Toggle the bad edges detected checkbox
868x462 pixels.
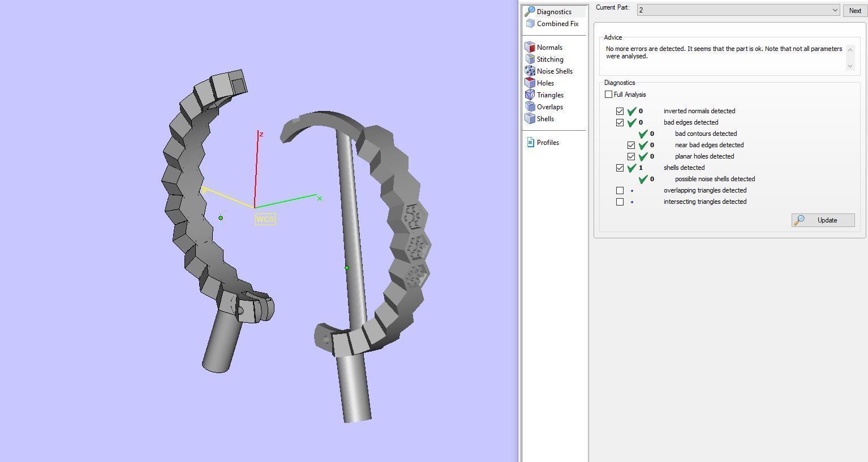pos(620,122)
